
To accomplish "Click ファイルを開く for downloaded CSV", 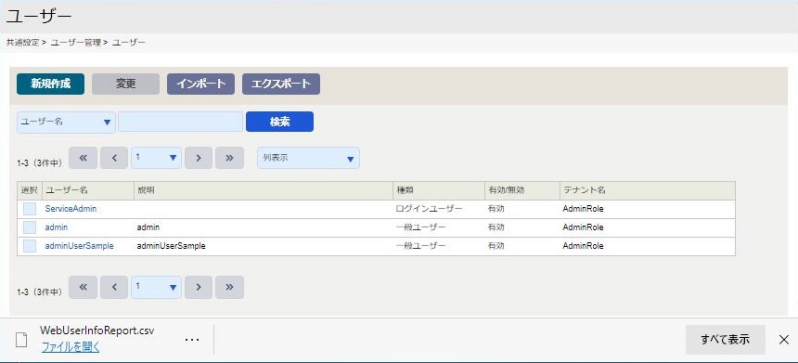I will (71, 347).
